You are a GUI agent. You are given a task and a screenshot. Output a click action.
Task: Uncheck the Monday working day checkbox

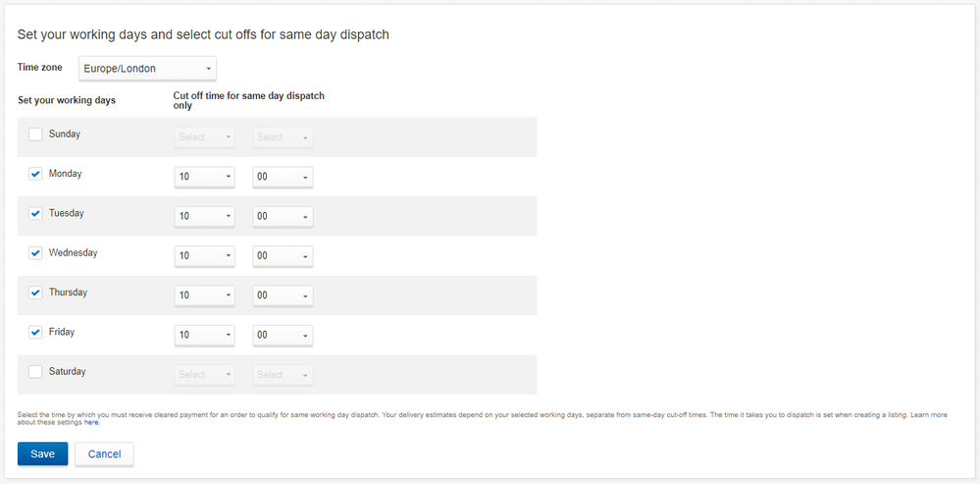35,175
